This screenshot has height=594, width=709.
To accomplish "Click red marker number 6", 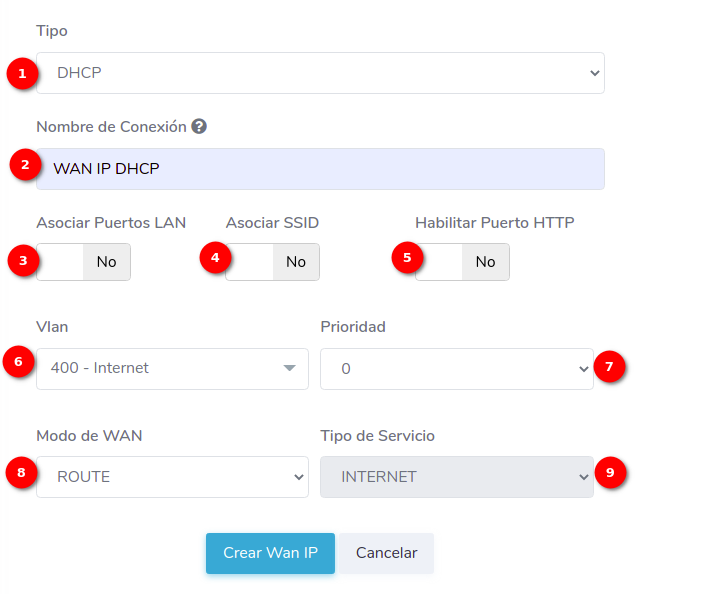I will coord(19,363).
